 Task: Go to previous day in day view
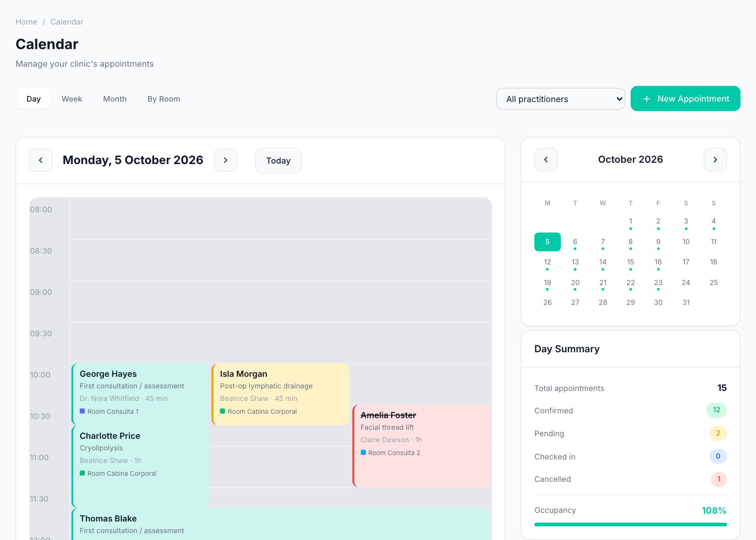click(x=40, y=160)
